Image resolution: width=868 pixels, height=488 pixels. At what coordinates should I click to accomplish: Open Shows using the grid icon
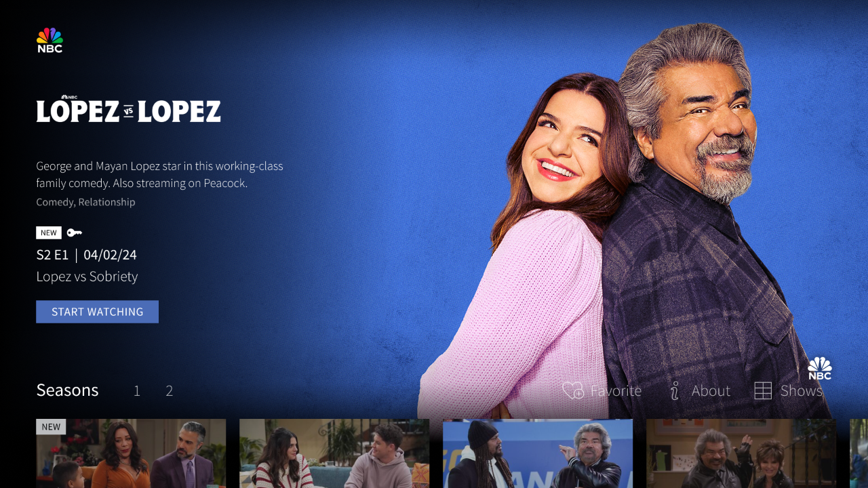click(x=764, y=390)
